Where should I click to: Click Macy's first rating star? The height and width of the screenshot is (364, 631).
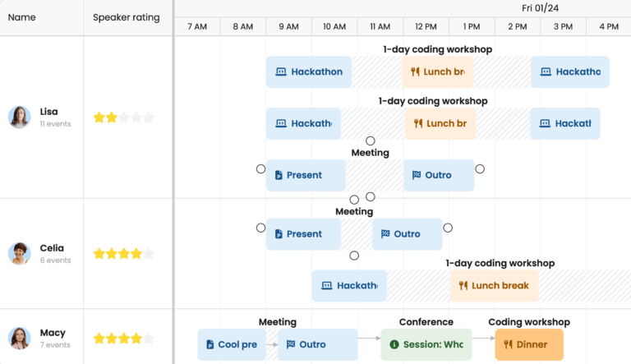99,338
